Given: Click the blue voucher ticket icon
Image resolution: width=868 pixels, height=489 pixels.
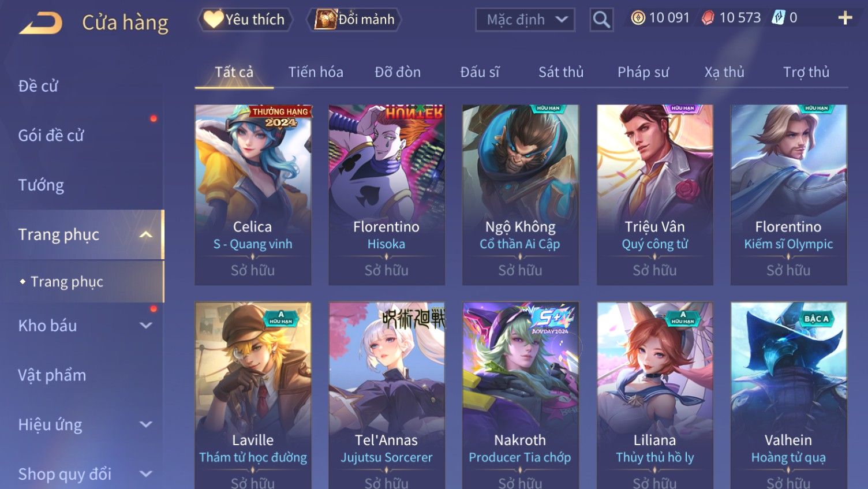Looking at the screenshot, I should click(x=779, y=18).
